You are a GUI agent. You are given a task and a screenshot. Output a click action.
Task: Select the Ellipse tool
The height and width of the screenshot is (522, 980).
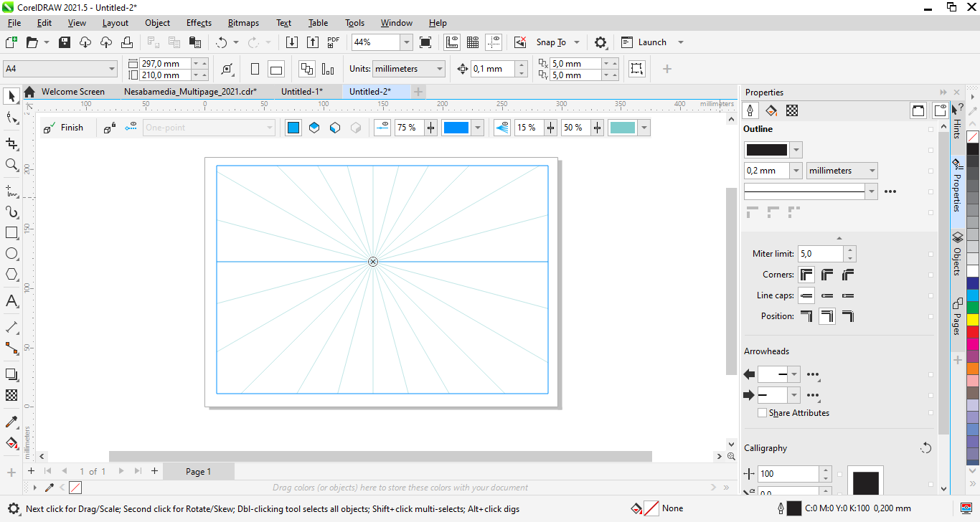tap(11, 254)
